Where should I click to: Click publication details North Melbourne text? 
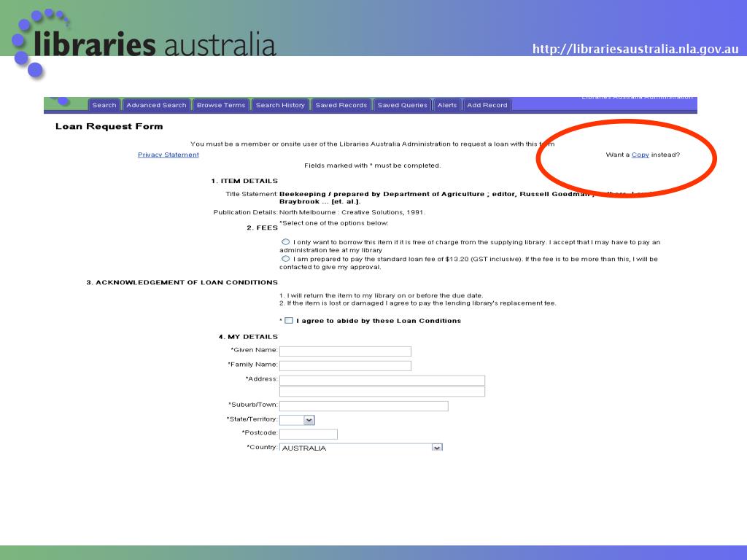tap(352, 212)
